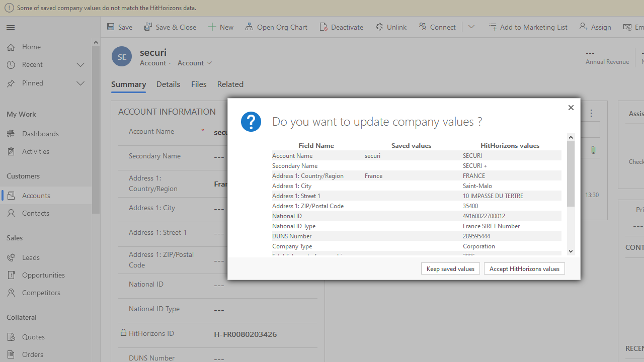The image size is (644, 362).
Task: Close the update company values dialog
Action: pos(571,108)
